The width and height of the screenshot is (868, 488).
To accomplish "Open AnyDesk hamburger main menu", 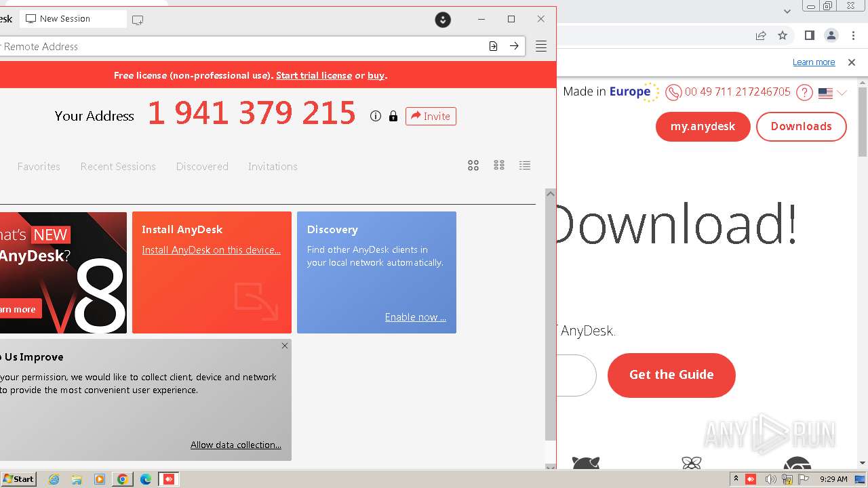I will pos(541,46).
